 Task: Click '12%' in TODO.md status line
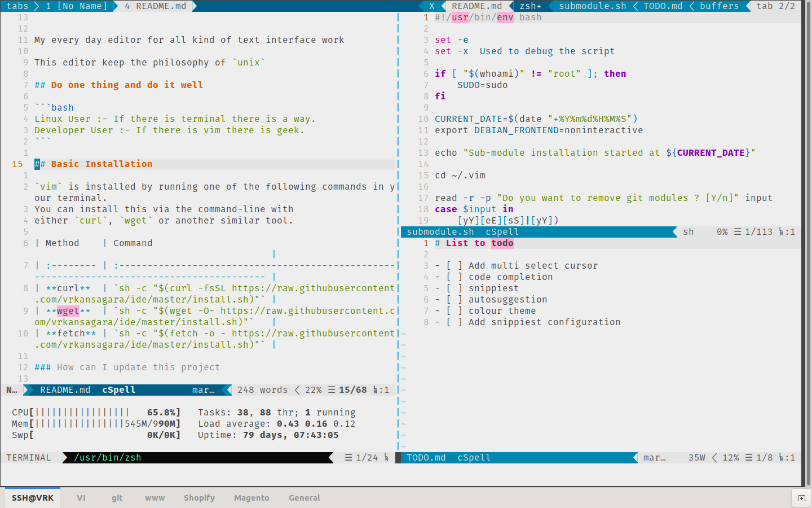click(x=731, y=458)
